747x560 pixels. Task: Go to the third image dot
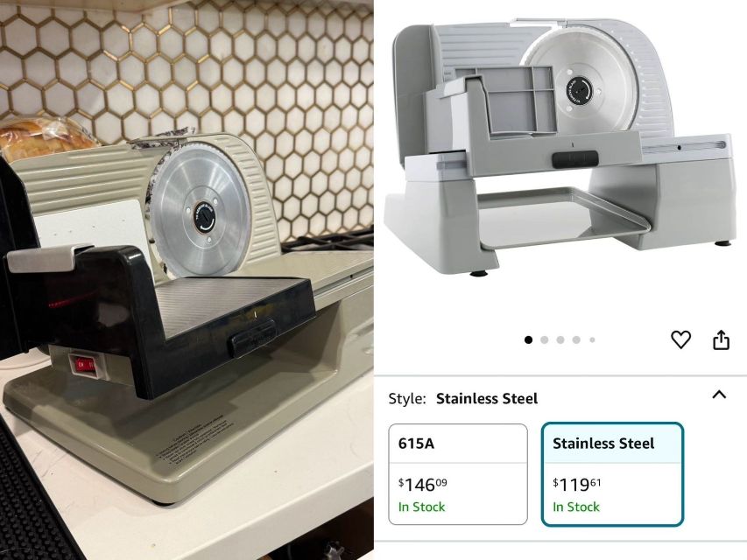(560, 339)
